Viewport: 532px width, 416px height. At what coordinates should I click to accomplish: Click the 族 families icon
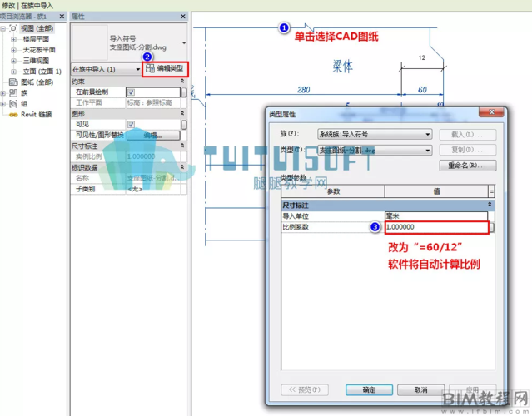(x=13, y=93)
